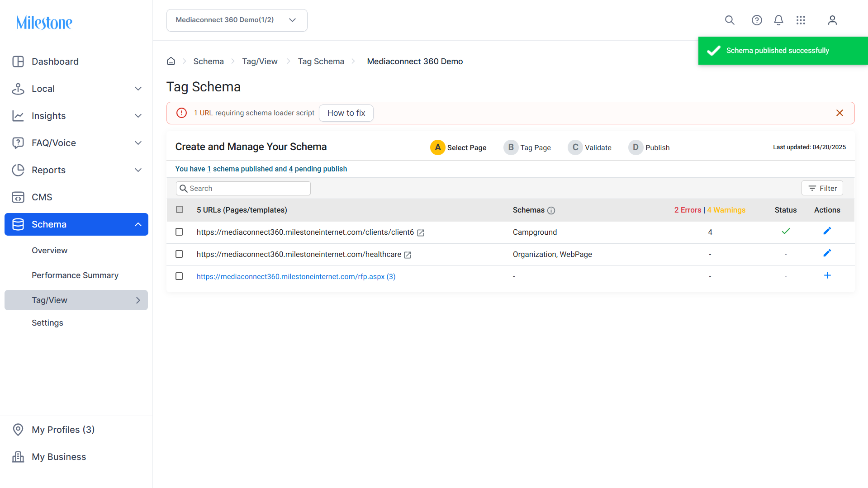Click the step B Tag Page badge
The height and width of the screenshot is (488, 868).
coord(511,147)
